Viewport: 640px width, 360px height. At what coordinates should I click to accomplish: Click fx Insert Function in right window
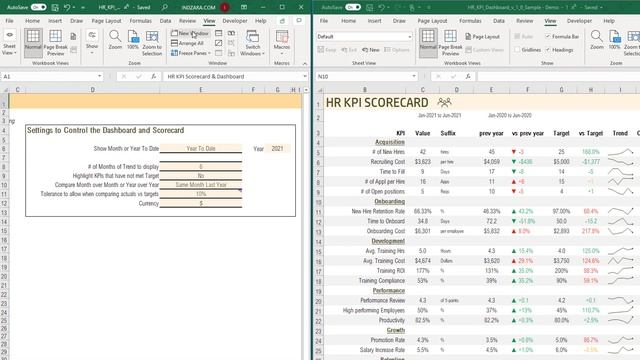click(x=468, y=76)
